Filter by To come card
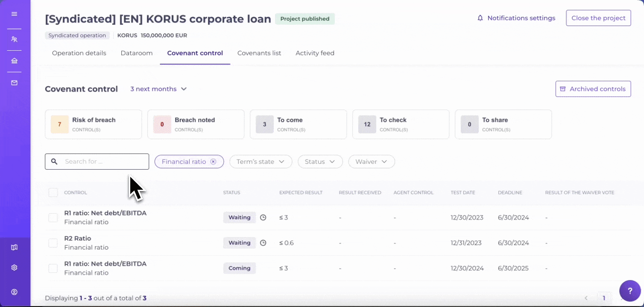 (x=298, y=125)
